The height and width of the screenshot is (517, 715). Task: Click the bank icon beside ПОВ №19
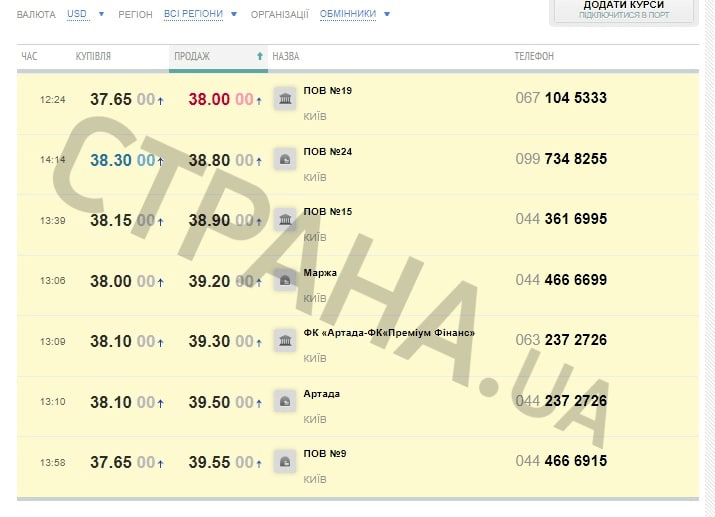[x=285, y=98]
